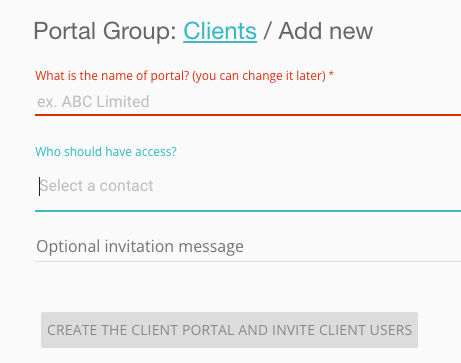Screen dimensions: 461x363
Task: Focus the portal name field 'ex. ABC Limited'
Action: click(x=248, y=102)
